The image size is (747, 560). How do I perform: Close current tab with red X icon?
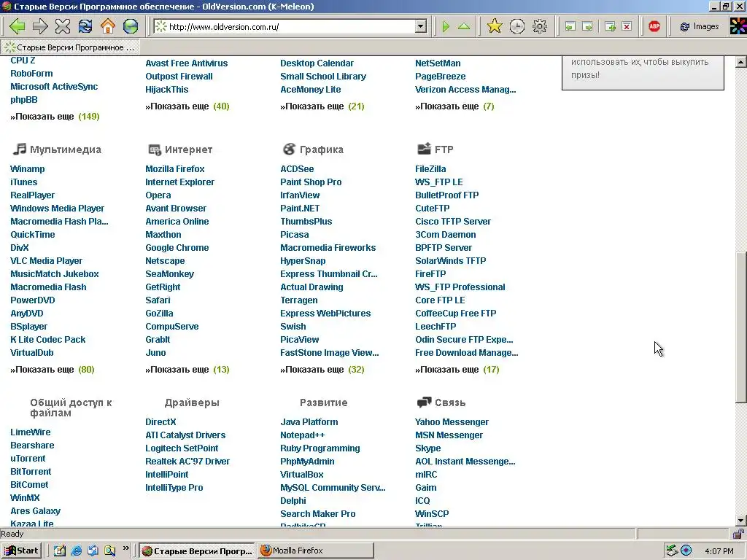[x=627, y=27]
